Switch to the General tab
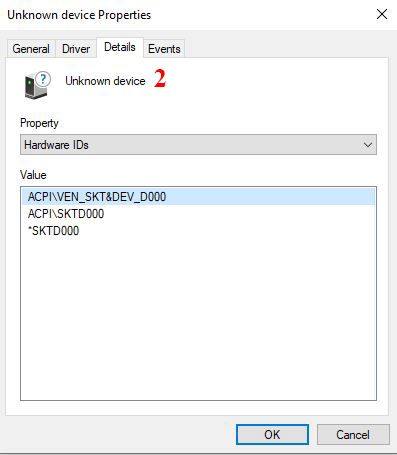The height and width of the screenshot is (455, 397). point(31,49)
